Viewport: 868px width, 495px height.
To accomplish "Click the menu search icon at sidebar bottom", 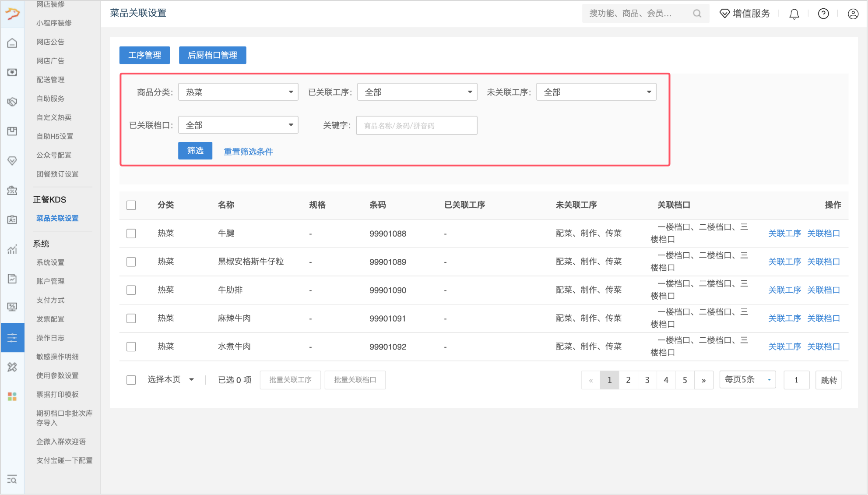I will (12, 479).
